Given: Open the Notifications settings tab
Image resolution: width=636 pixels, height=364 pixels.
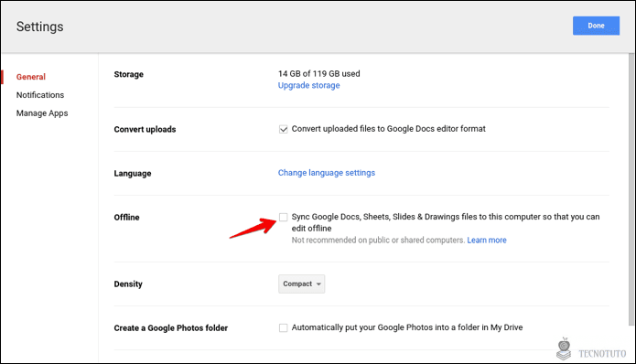Looking at the screenshot, I should (x=40, y=95).
